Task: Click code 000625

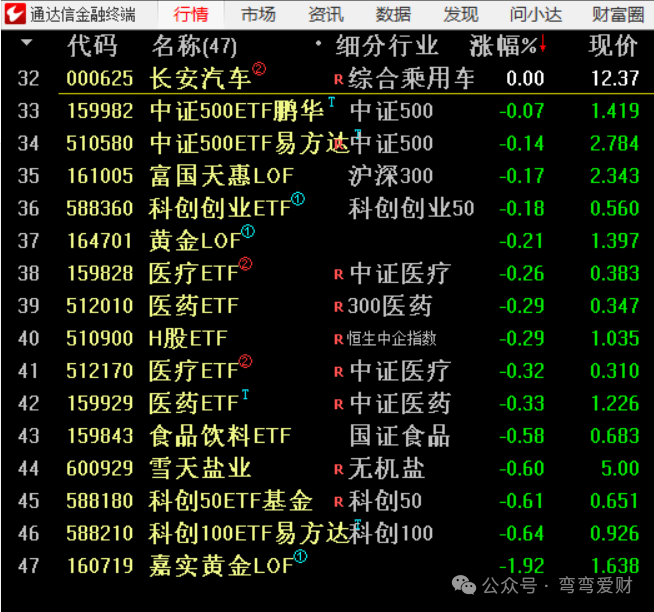Action: [100, 78]
